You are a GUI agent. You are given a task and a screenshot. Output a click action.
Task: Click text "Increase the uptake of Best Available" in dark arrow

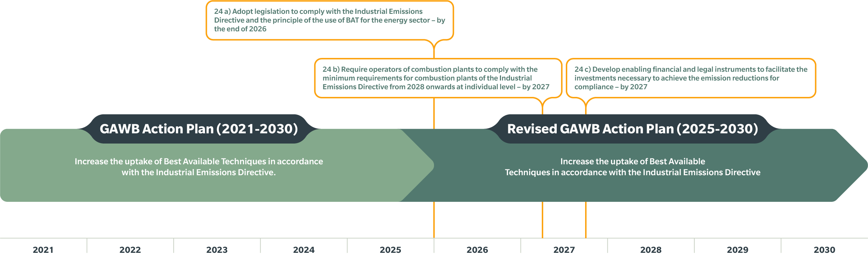[x=633, y=161]
